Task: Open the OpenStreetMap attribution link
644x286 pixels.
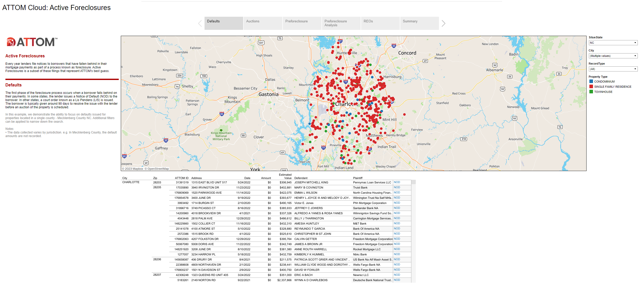Action: coord(157,169)
